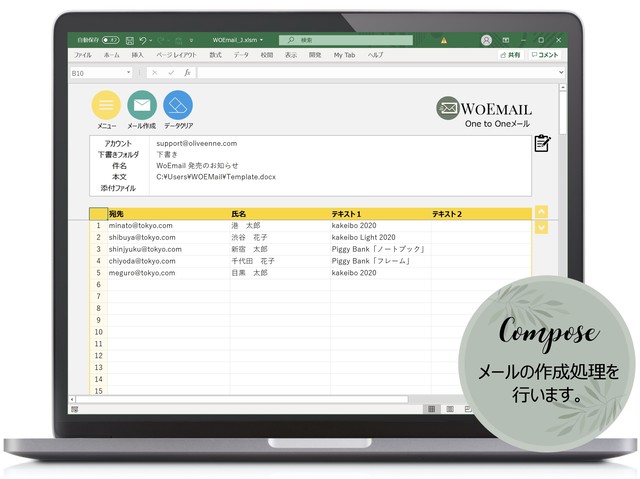The width and height of the screenshot is (640, 479).
Task: Click the yellow メニュー menu icon
Action: (x=106, y=105)
